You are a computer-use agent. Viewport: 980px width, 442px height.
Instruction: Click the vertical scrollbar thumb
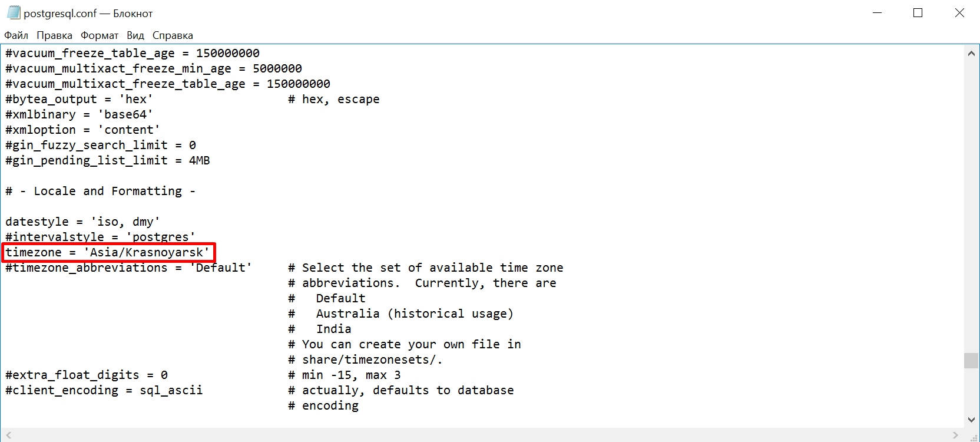[971, 360]
